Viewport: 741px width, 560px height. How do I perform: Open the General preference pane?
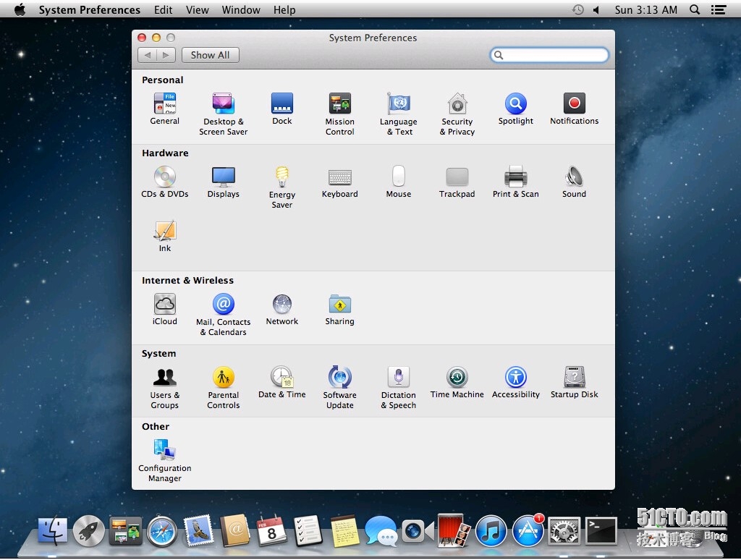[x=164, y=109]
